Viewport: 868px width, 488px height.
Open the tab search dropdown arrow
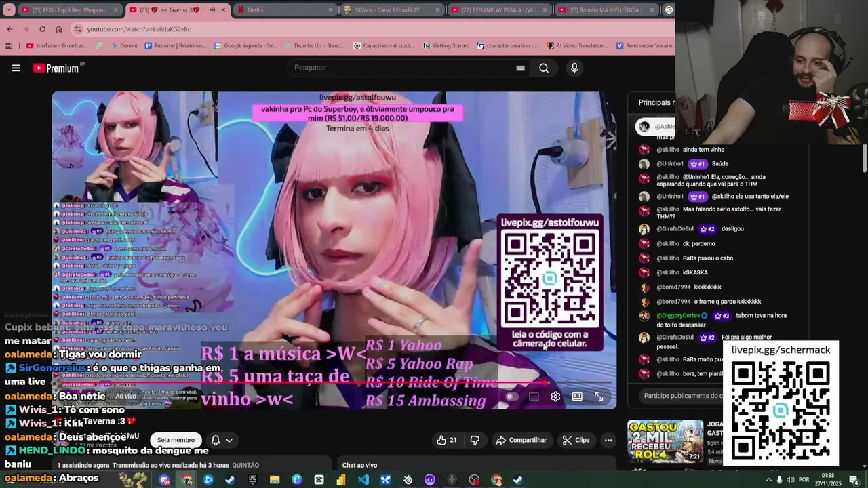[x=9, y=10]
